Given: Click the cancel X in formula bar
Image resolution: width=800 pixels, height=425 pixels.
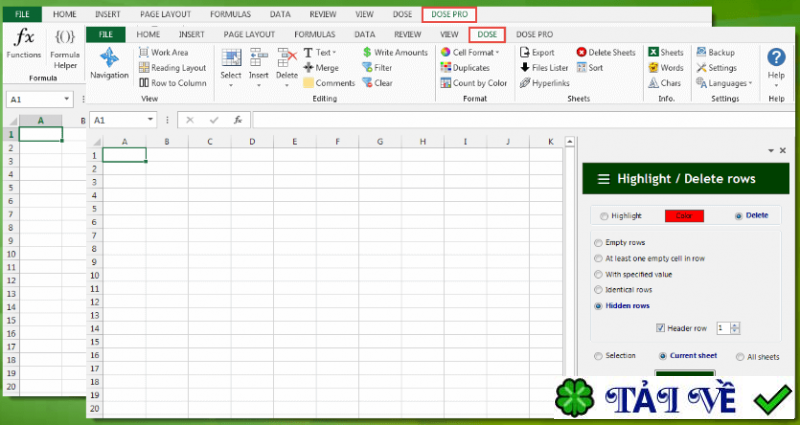Looking at the screenshot, I should [190, 120].
